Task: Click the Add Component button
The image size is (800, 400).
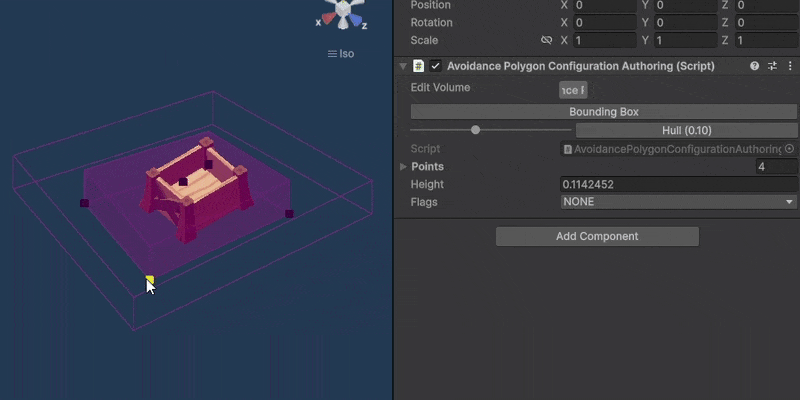Action: coord(597,236)
